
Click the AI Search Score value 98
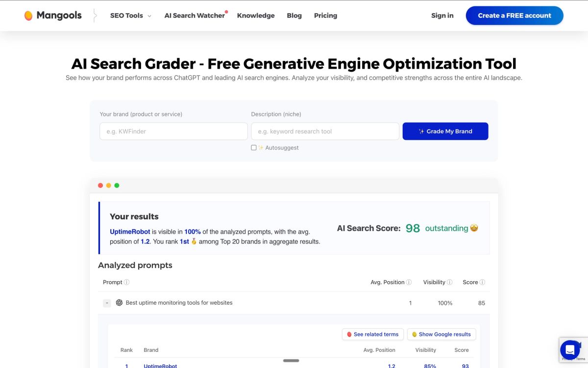pyautogui.click(x=413, y=228)
